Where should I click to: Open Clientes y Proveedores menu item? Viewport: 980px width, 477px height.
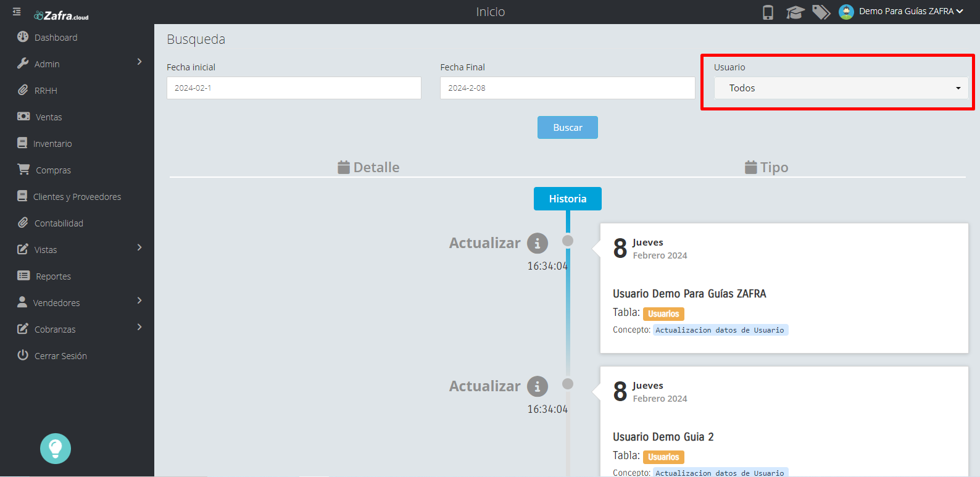coord(77,196)
